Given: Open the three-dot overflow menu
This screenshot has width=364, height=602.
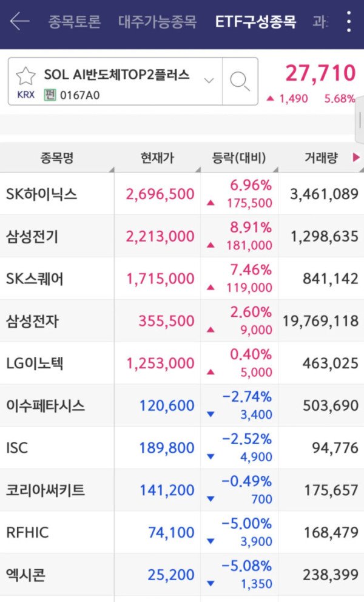Looking at the screenshot, I should coord(349,21).
